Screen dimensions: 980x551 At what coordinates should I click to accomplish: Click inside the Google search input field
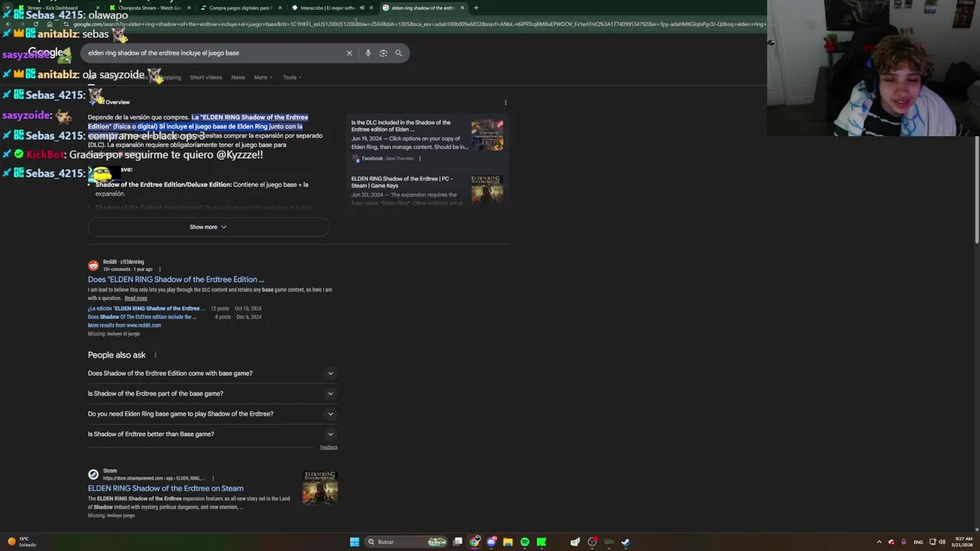(214, 53)
